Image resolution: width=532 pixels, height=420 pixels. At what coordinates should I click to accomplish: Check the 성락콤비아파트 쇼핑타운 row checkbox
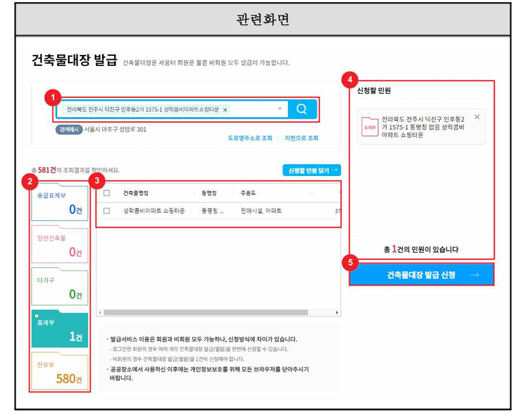click(x=107, y=211)
